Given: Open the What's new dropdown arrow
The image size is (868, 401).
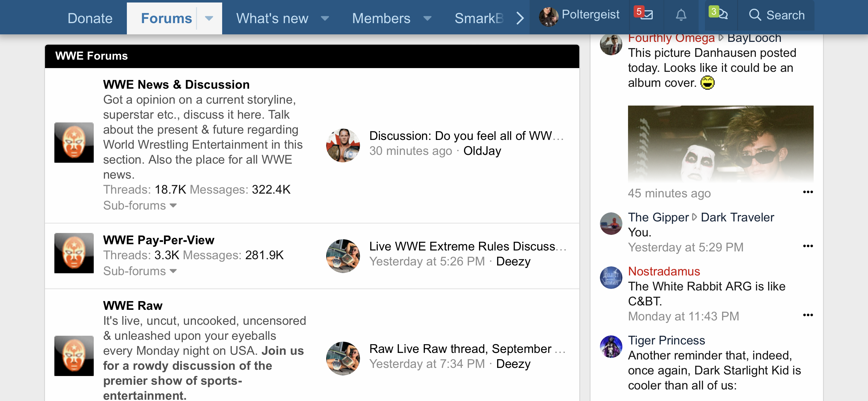Looking at the screenshot, I should click(325, 18).
